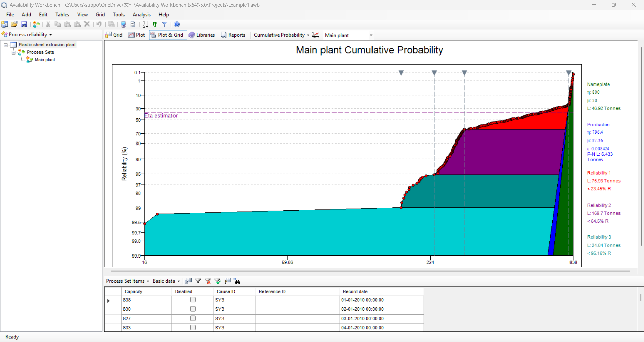Screen dimensions: 644x342
Task: Select Plastic sheet extrusion plant tree item
Action: click(47, 45)
